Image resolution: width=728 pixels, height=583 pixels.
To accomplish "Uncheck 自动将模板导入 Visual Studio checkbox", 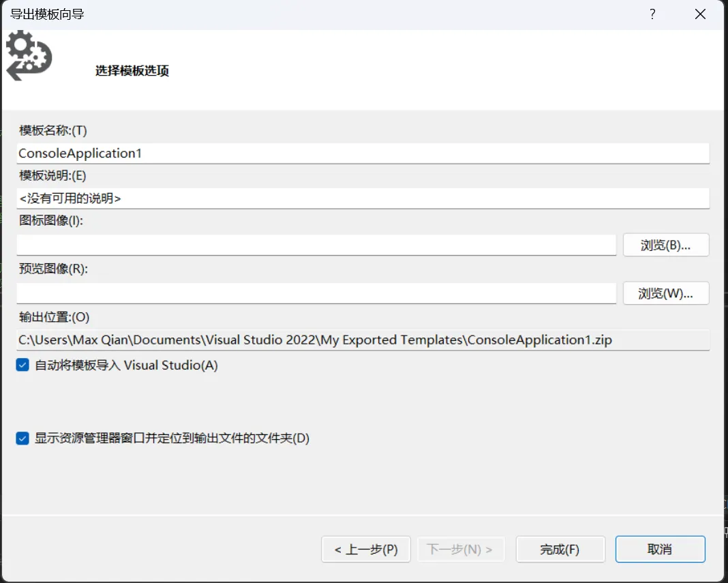I will (x=22, y=365).
